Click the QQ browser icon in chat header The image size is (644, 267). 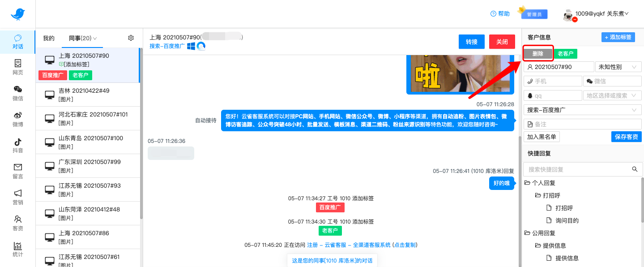click(x=201, y=46)
